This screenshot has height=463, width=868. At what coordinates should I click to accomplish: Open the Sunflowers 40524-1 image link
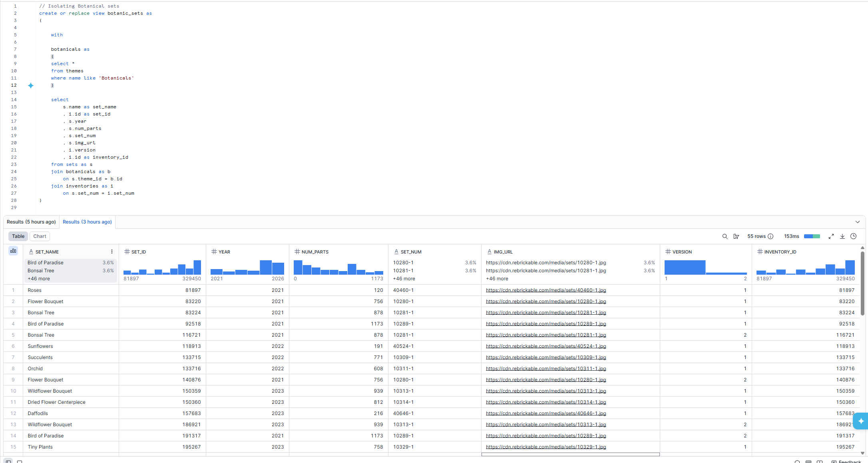tap(546, 346)
